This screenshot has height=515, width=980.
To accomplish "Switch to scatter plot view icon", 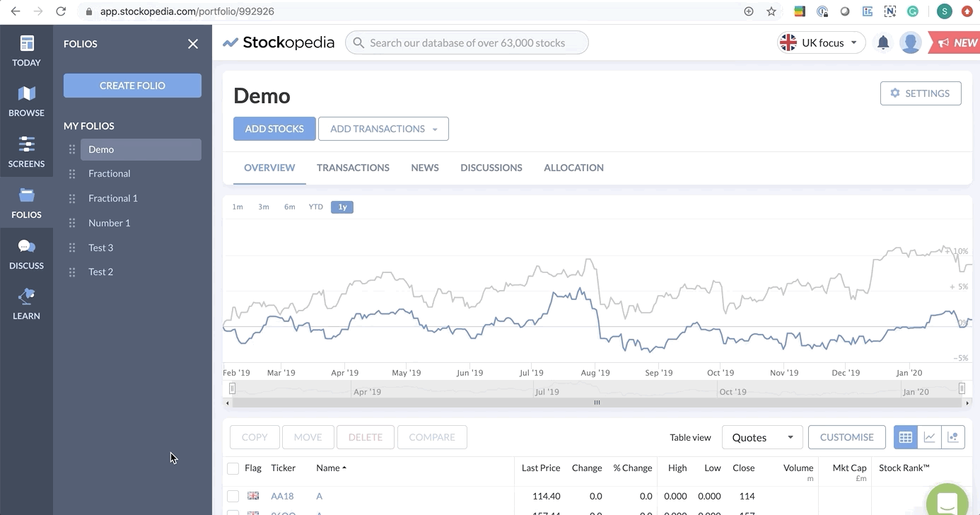I will point(953,437).
